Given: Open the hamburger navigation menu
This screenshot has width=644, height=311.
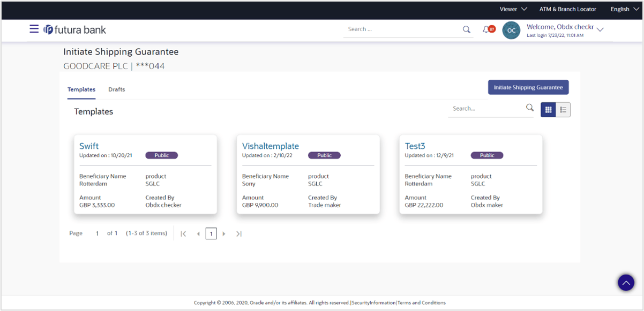Looking at the screenshot, I should click(x=34, y=29).
